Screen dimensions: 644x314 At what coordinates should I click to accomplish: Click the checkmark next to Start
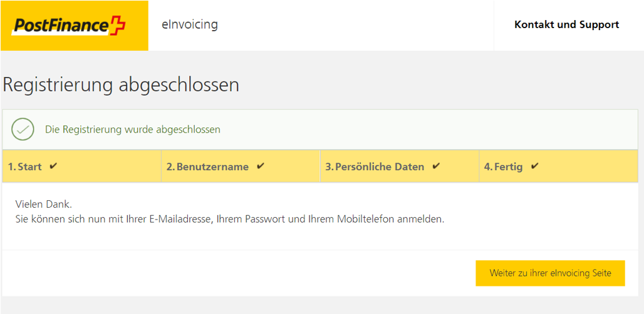click(53, 166)
